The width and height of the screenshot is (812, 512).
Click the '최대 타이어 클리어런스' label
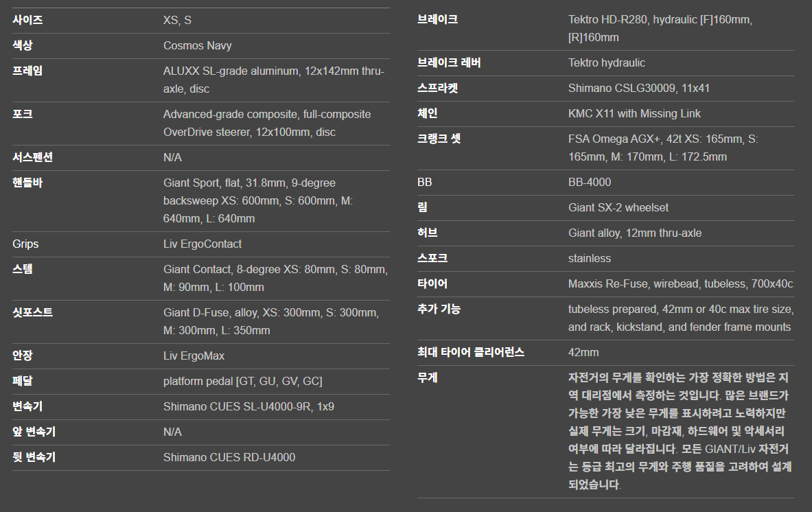(471, 353)
